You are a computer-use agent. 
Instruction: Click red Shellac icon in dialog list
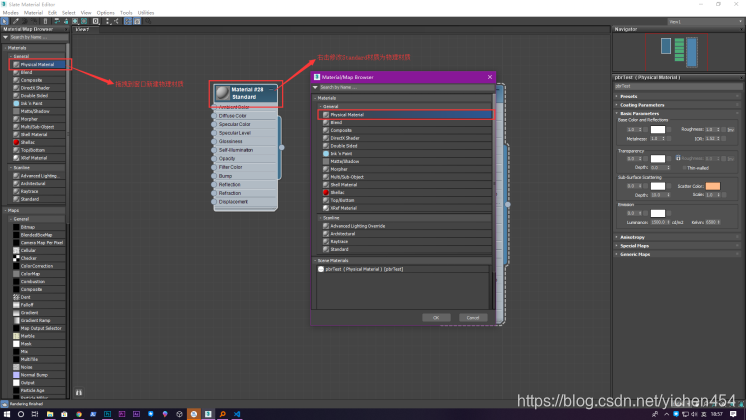point(326,192)
